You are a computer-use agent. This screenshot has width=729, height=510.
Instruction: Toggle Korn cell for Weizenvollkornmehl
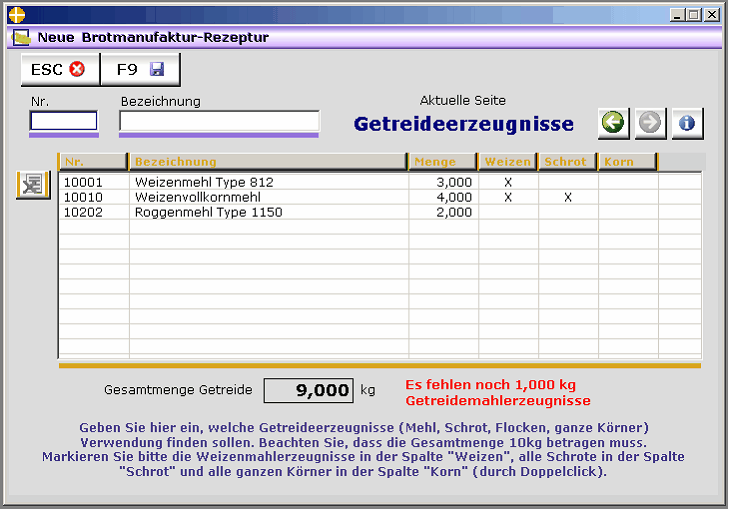tap(628, 197)
